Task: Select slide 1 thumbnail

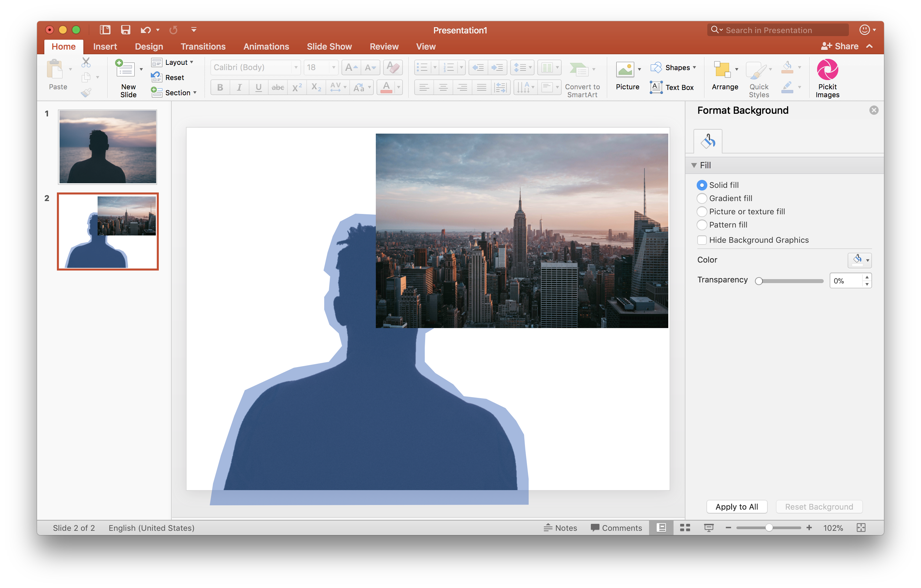Action: 107,147
